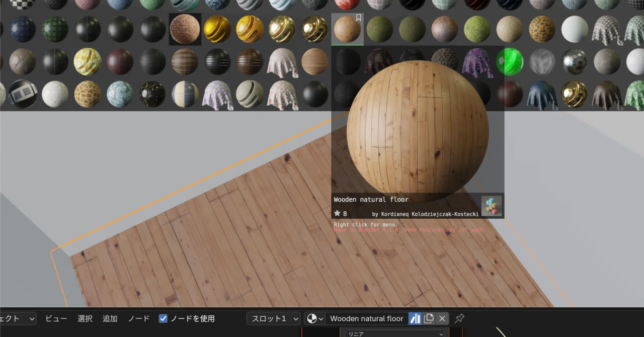Select the blue marble material sphere

[x=120, y=94]
